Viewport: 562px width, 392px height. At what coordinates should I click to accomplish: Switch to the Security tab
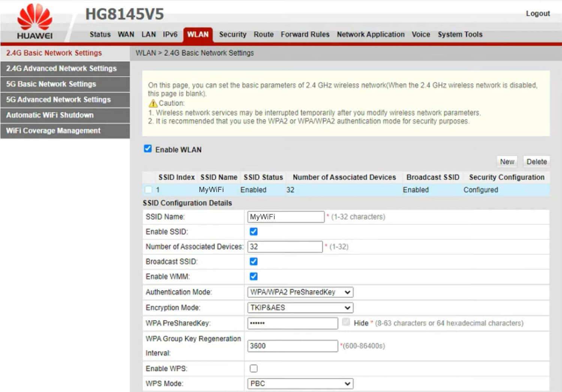click(x=232, y=34)
